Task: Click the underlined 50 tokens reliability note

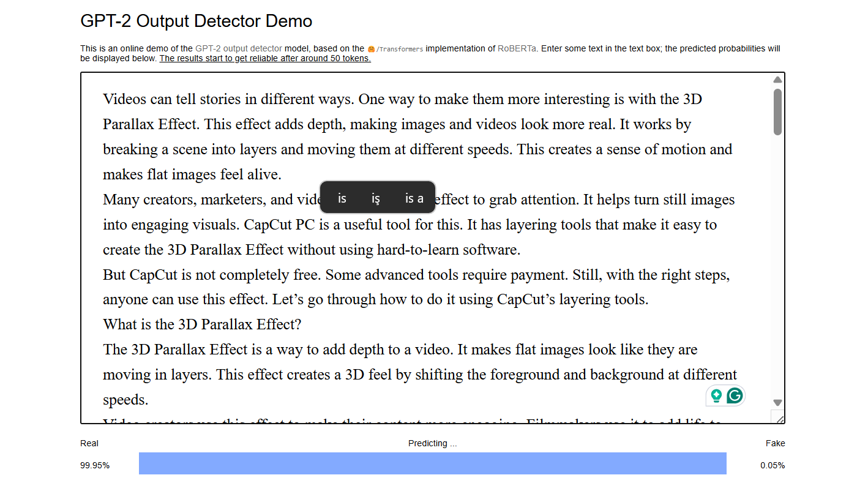Action: click(x=265, y=59)
